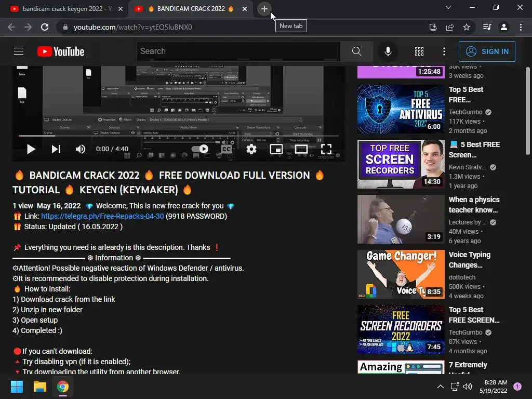
Task: Open the YouTube hamburger guide menu
Action: pos(19,51)
